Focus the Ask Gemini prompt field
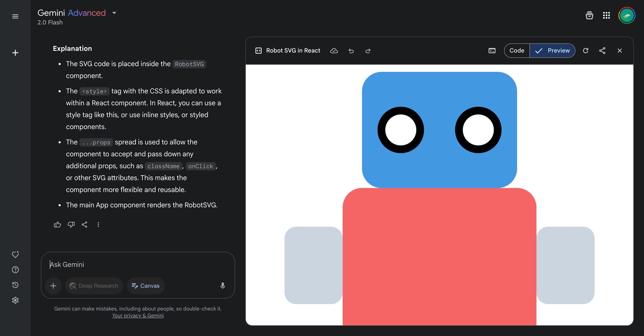 [x=138, y=265]
